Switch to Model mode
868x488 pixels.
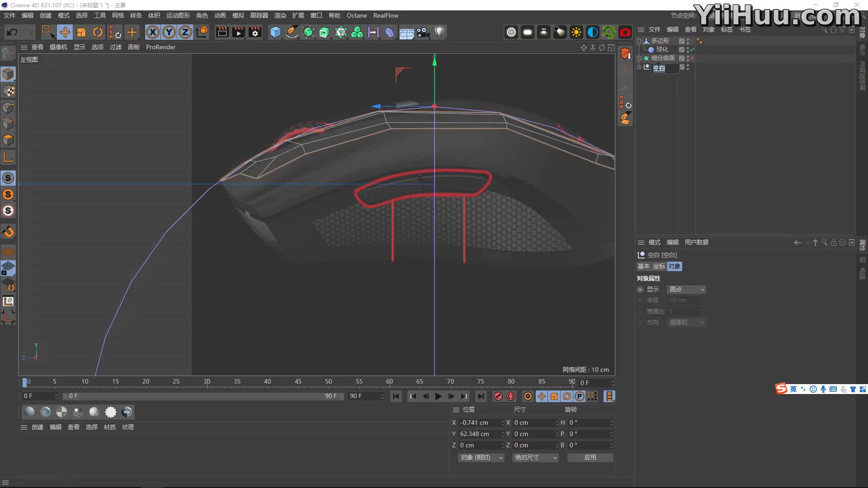click(x=8, y=74)
